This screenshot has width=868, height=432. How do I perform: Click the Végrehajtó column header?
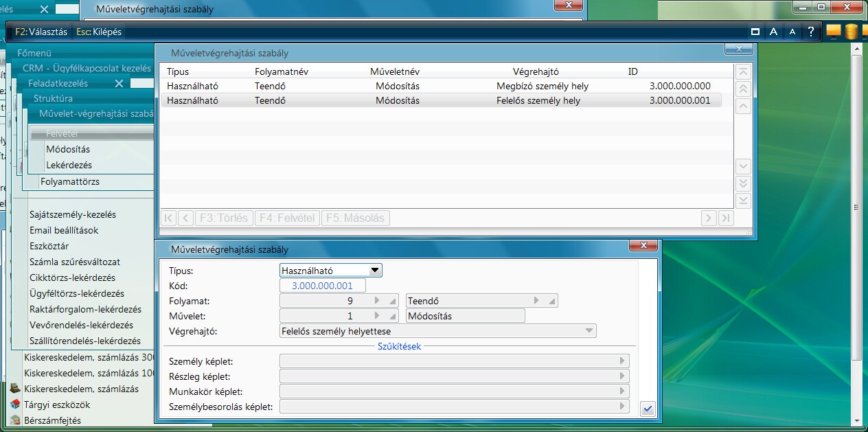tap(536, 71)
